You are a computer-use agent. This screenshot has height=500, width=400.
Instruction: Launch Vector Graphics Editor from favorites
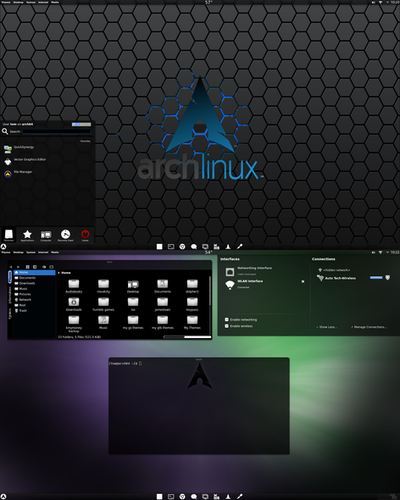[25, 161]
